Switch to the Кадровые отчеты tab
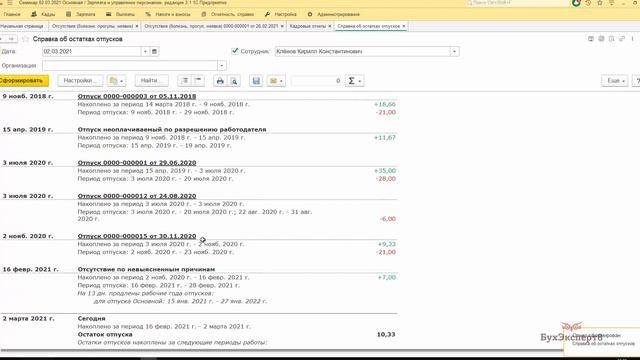 click(308, 26)
